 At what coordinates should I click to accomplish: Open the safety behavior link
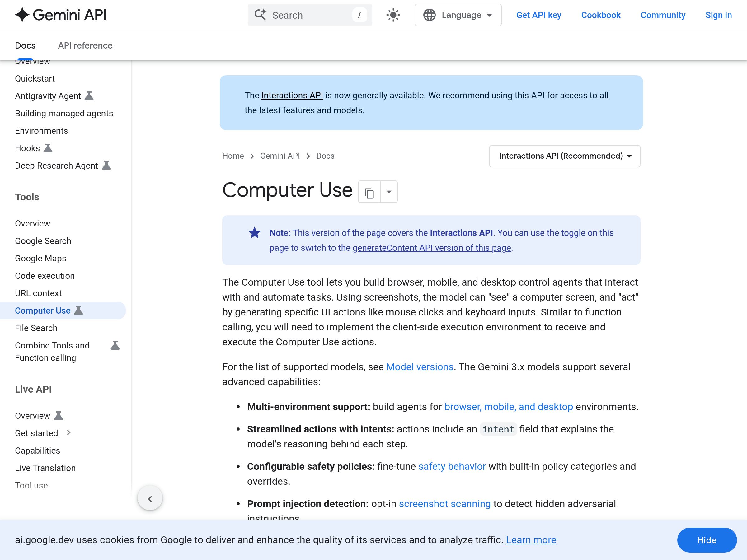[452, 466]
